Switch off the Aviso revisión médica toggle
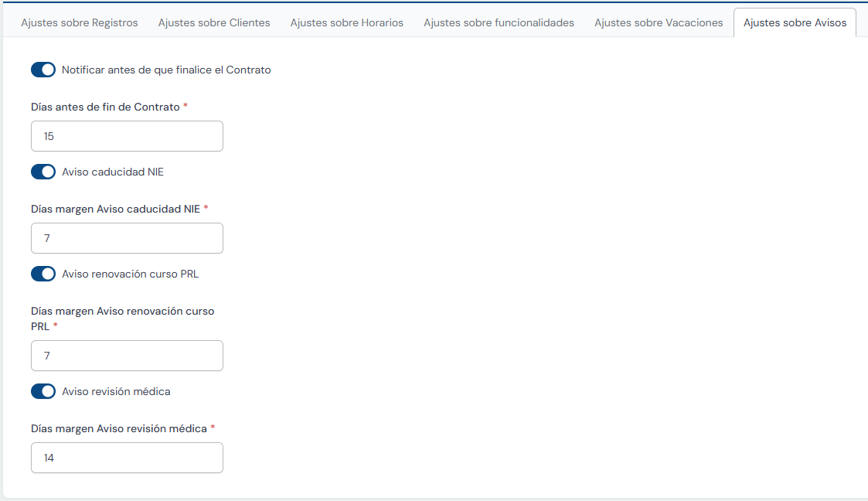868x501 pixels. [43, 391]
